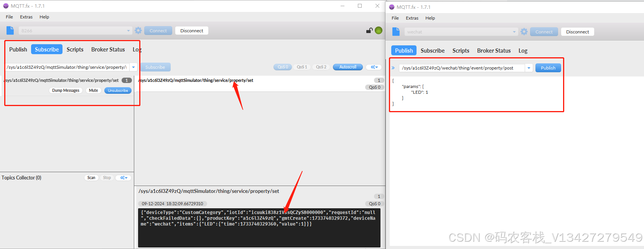Viewport: 644px width, 249px height.
Task: Click the MQTT.fx app logo in left title bar
Action: [x=6, y=6]
